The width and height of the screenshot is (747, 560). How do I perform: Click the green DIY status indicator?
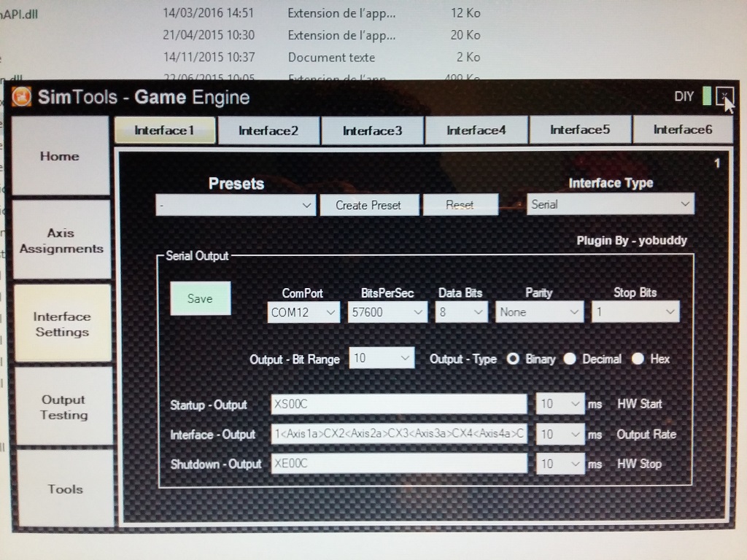point(707,96)
